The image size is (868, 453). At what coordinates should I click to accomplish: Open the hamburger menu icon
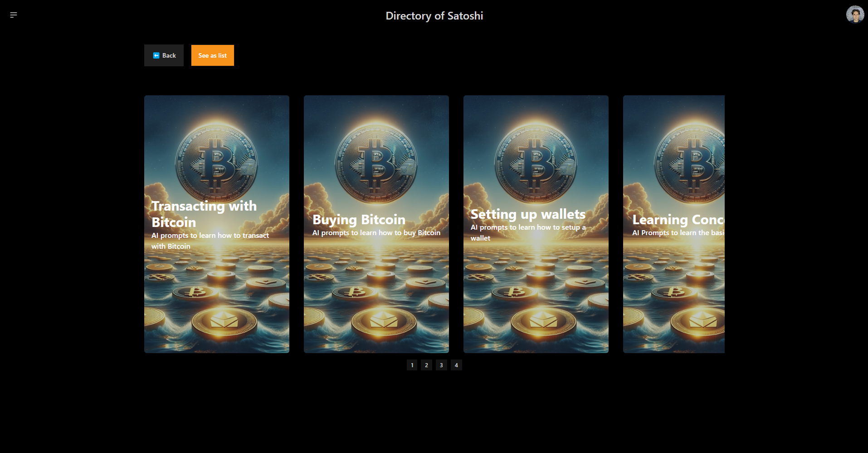tap(14, 15)
